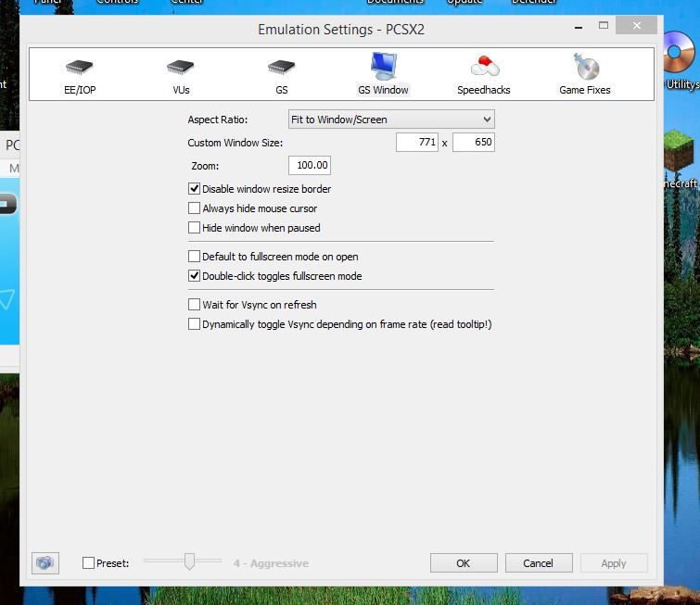Image resolution: width=700 pixels, height=605 pixels.
Task: Click the Custom Window Size label
Action: (x=235, y=143)
